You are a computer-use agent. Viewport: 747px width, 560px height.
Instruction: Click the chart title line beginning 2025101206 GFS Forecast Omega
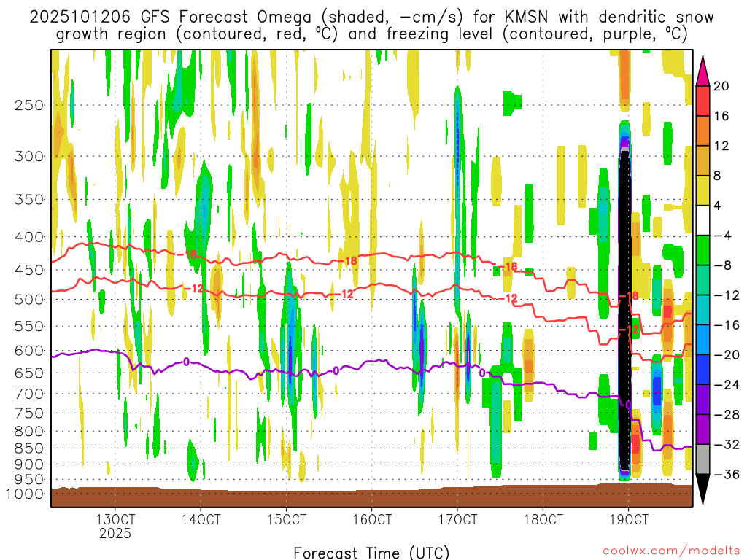click(x=371, y=17)
